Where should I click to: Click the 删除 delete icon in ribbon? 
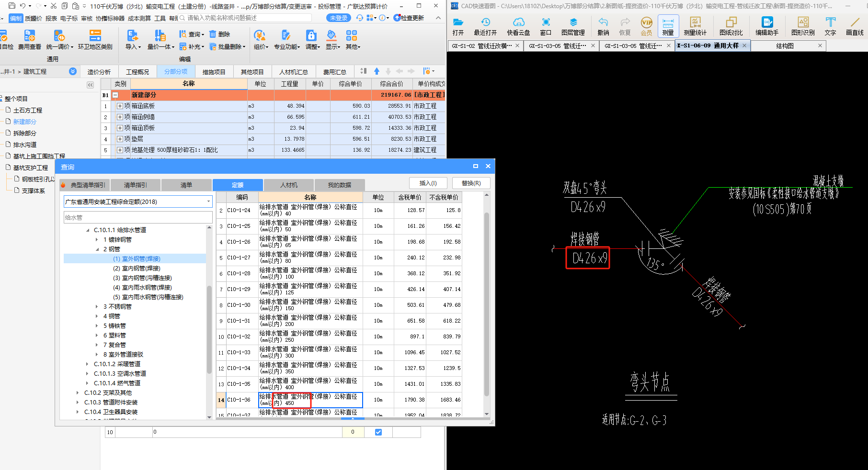pyautogui.click(x=219, y=34)
